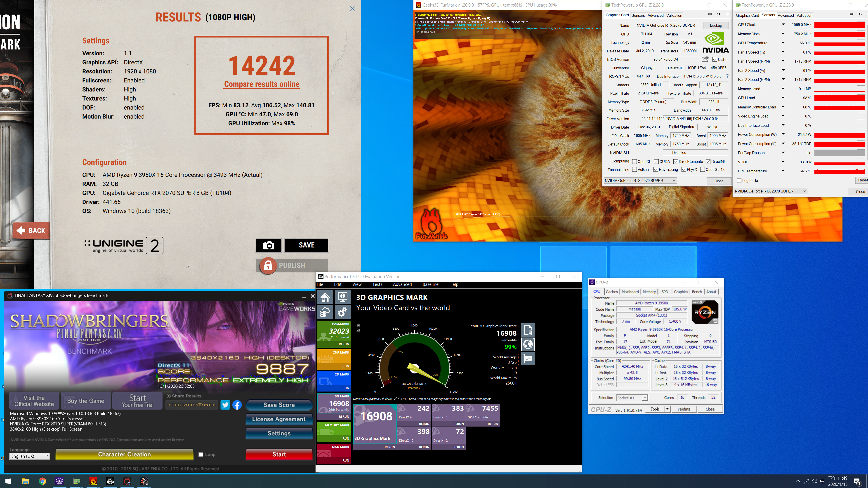Screen dimensions: 868x488
Task: Open File Explorer from the taskbar
Action: coord(25,481)
